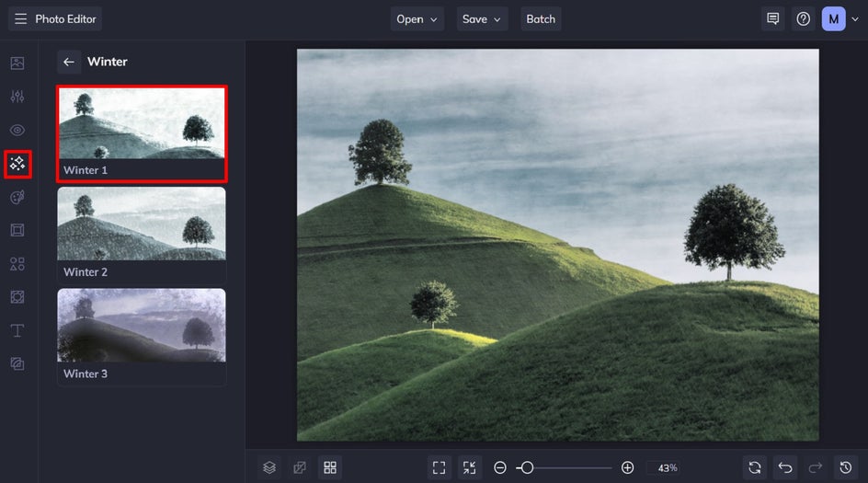Apply the Winter 2 effect thumbnail
Viewport: 868px width, 483px height.
[142, 236]
